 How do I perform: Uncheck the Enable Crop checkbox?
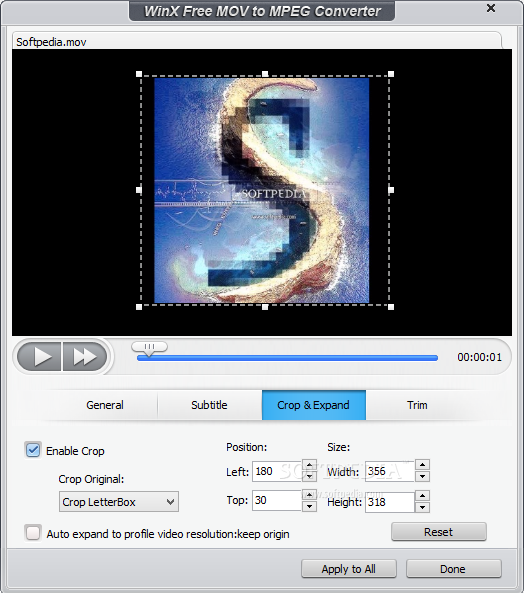pos(33,450)
